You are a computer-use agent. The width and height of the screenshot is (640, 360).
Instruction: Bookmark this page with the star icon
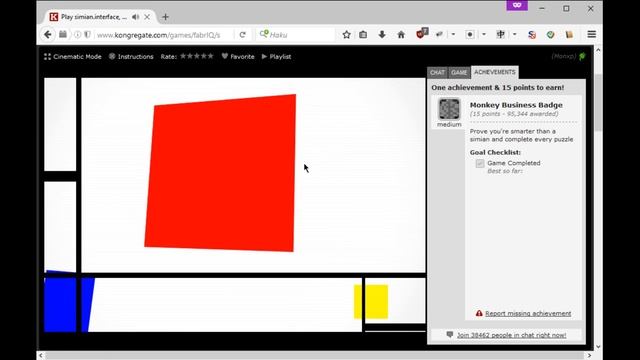pyautogui.click(x=347, y=35)
